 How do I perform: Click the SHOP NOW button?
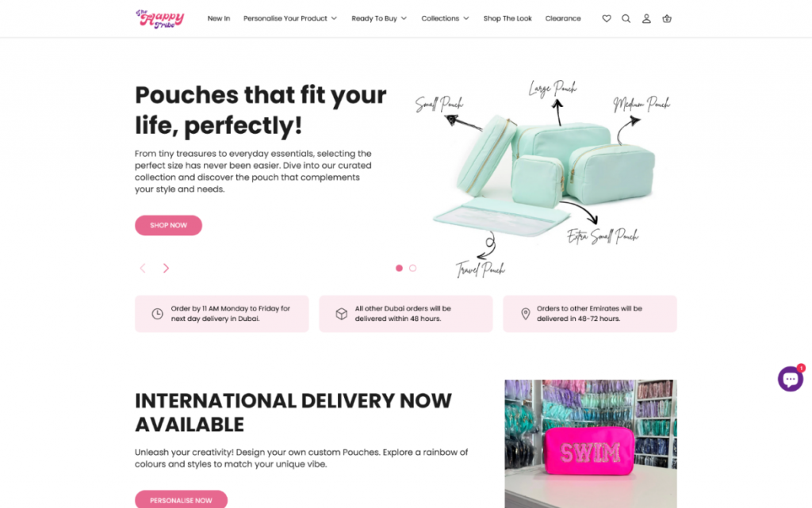(x=168, y=226)
